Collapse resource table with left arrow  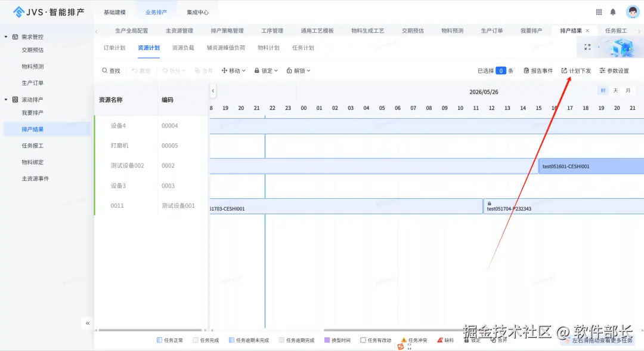click(x=213, y=91)
